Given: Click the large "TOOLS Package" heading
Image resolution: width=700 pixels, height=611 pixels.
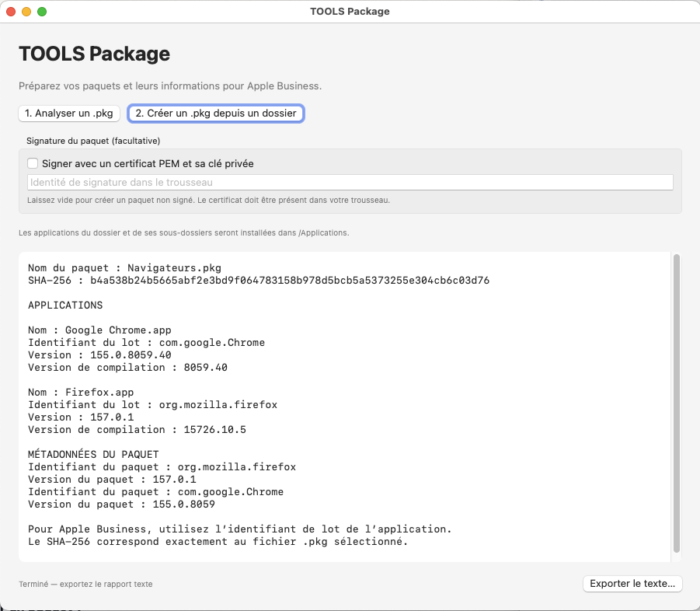Looking at the screenshot, I should point(94,54).
